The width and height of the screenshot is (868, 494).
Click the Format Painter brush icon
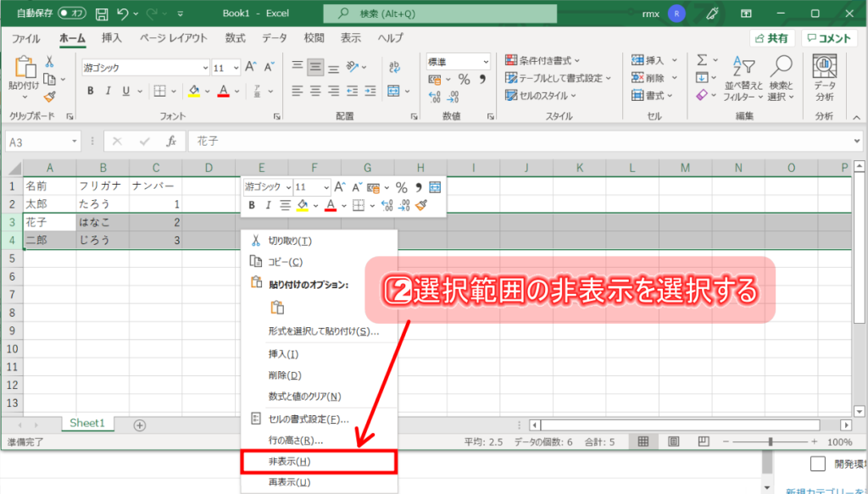point(49,97)
